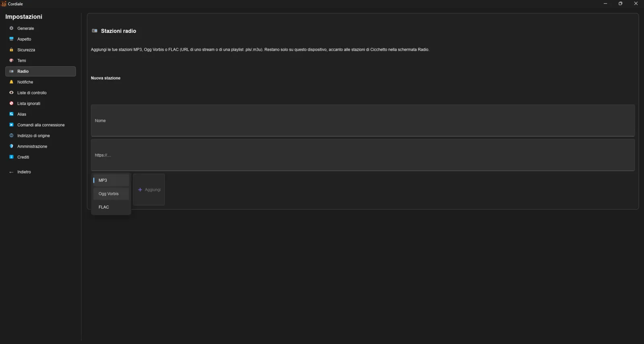The image size is (644, 344).
Task: Click the https:// stream URL field
Action: pos(363,155)
